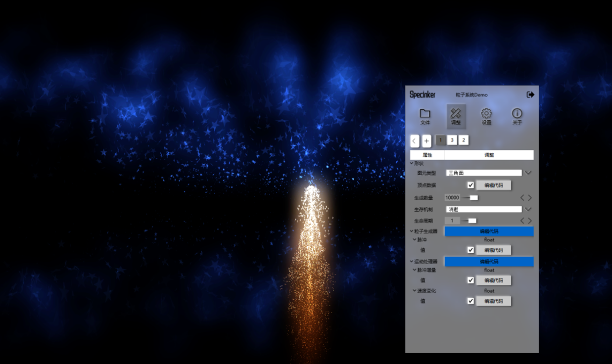Screen dimensions: 612x364
Task: Select the 调整 (Adjust) tools icon
Action: [456, 115]
